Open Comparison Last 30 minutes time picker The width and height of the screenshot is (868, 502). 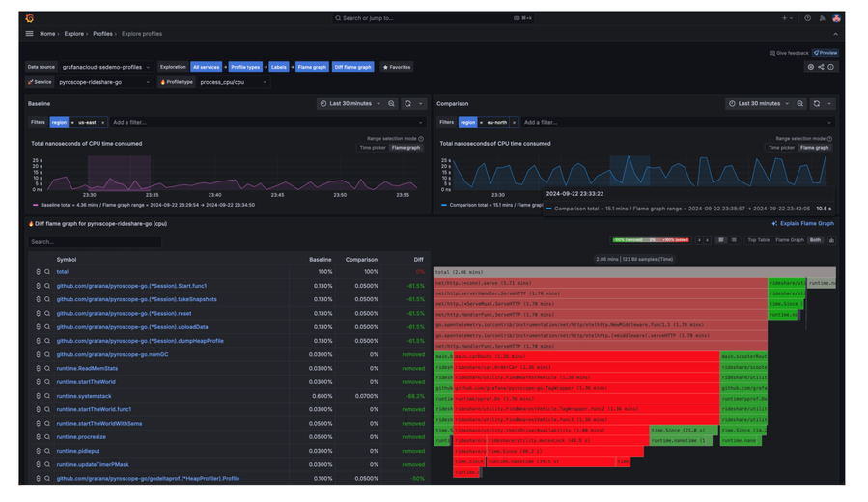[x=758, y=104]
